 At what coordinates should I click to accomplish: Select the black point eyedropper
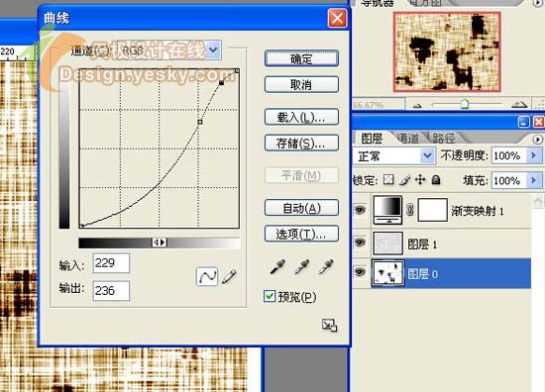click(277, 266)
